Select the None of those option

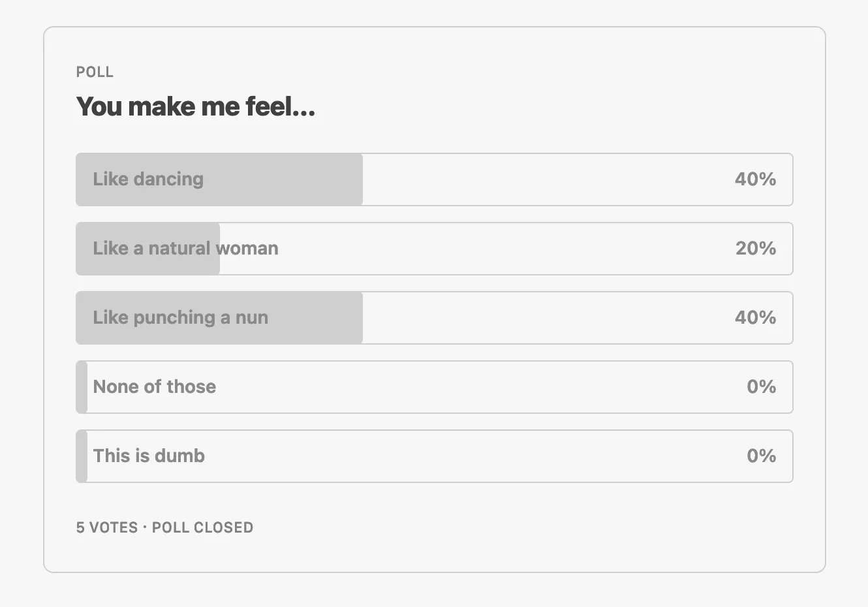click(435, 387)
